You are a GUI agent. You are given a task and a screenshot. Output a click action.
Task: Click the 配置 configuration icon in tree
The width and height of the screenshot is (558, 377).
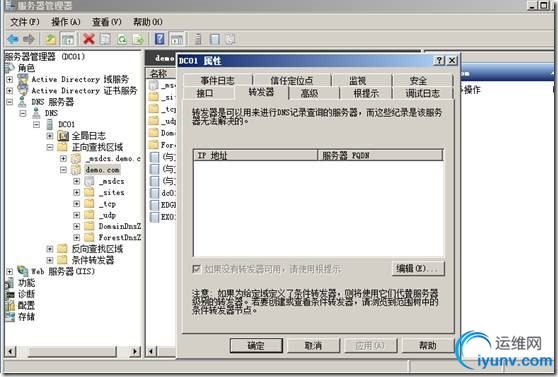coord(10,305)
